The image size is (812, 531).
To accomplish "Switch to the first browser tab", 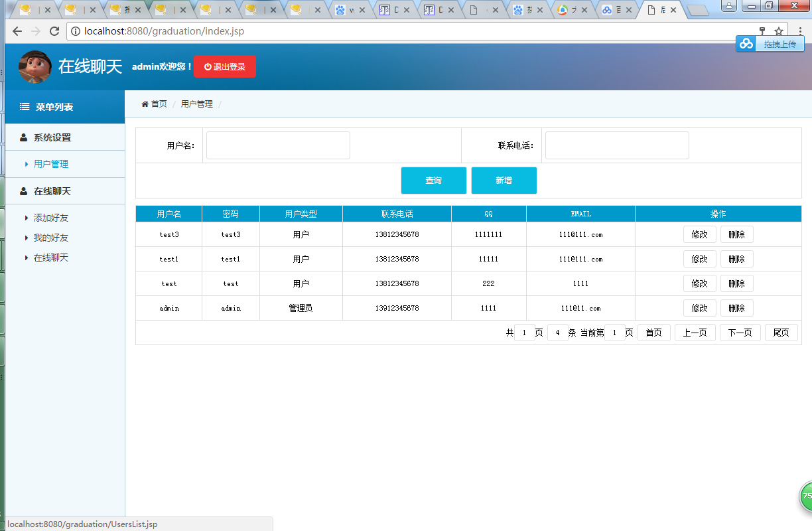I will (x=33, y=10).
